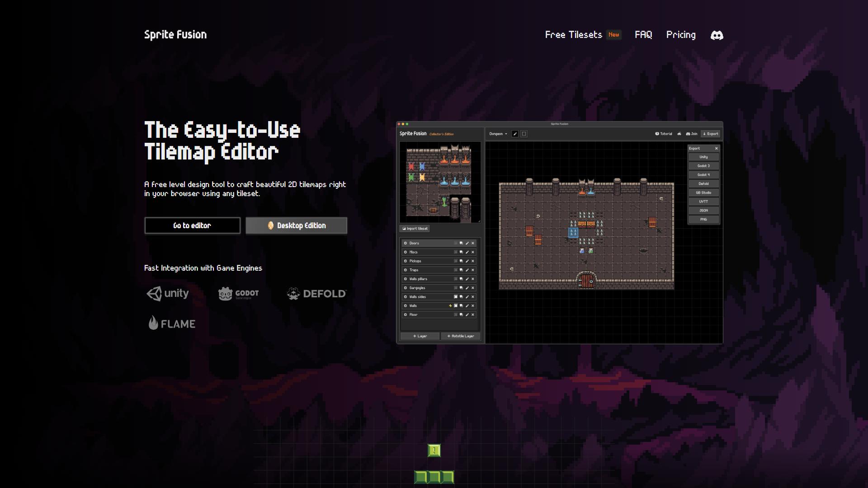Click the lightning autotile icon on the Walls layer

pos(450,306)
